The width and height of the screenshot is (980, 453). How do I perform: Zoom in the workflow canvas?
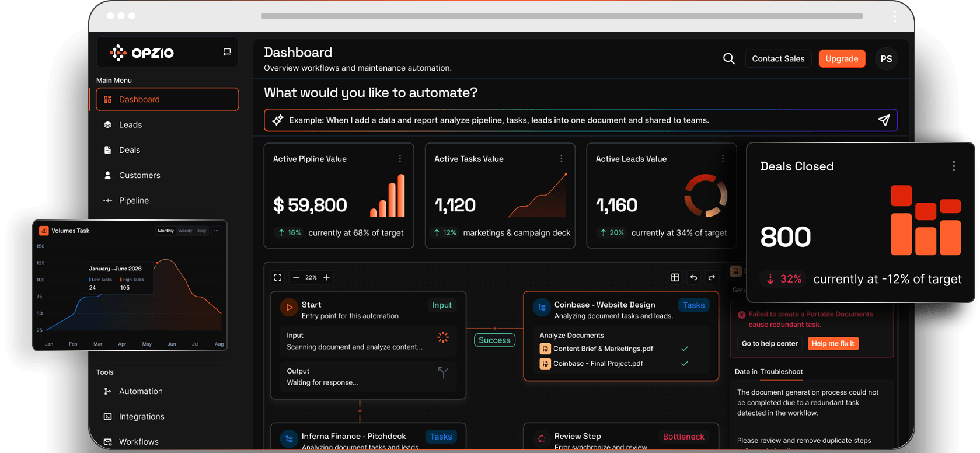coord(327,277)
